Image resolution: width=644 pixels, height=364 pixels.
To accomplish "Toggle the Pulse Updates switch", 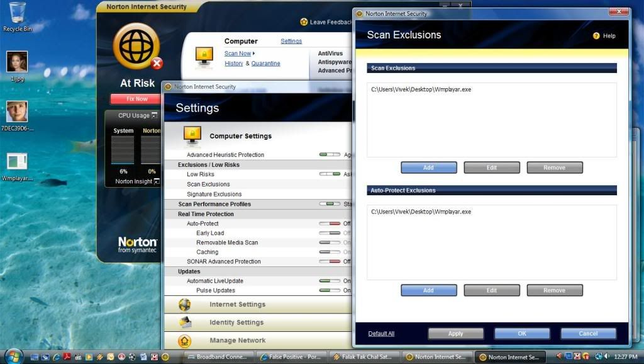I will point(330,290).
